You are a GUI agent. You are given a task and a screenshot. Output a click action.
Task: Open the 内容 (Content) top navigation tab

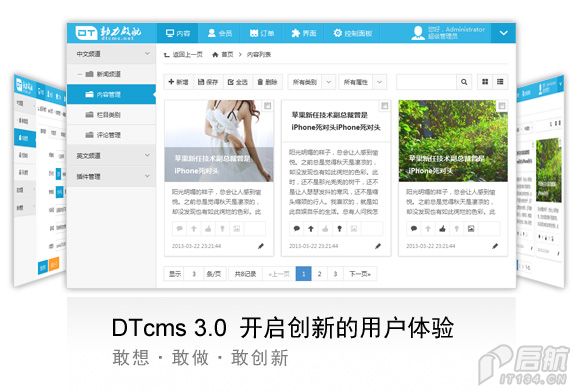tap(178, 33)
